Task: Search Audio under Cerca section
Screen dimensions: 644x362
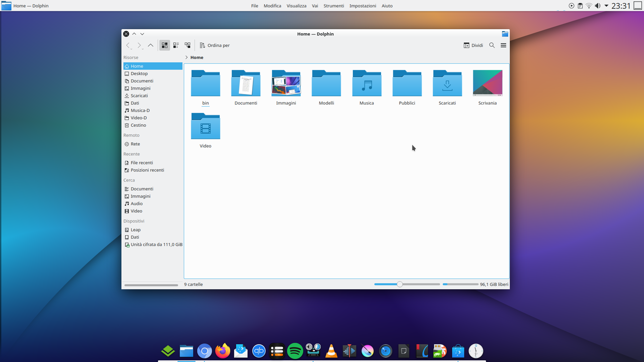Action: coord(152,204)
